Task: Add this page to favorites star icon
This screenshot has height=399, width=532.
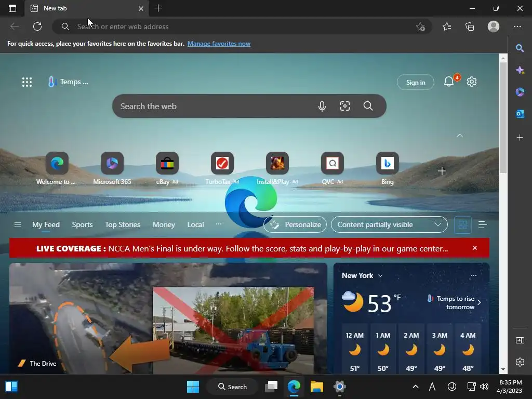Action: click(420, 26)
